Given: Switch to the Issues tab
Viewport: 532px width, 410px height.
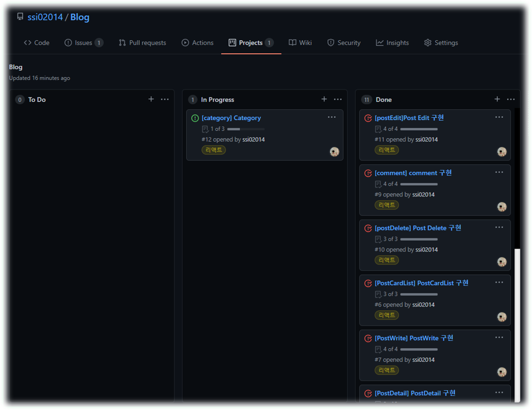Looking at the screenshot, I should pyautogui.click(x=83, y=43).
